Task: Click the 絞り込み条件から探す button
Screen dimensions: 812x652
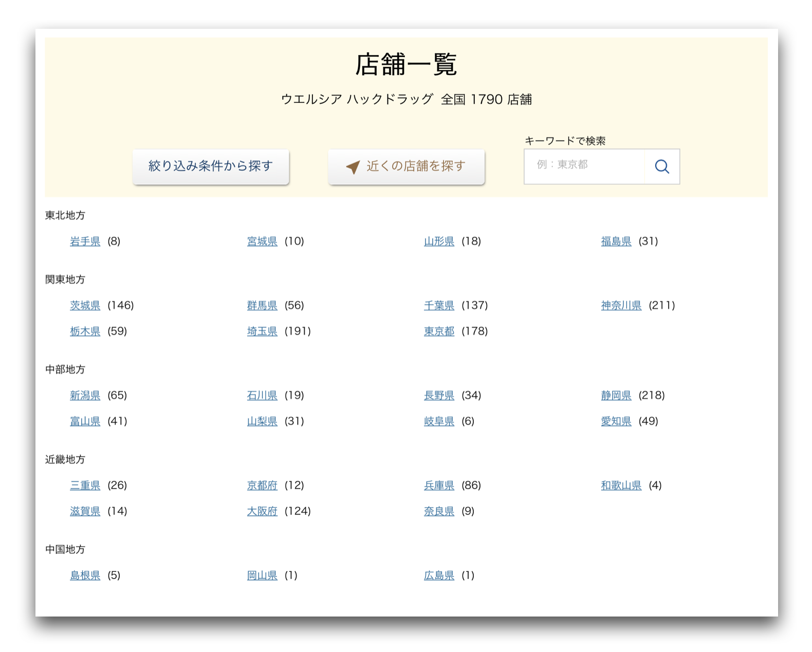Action: [211, 167]
